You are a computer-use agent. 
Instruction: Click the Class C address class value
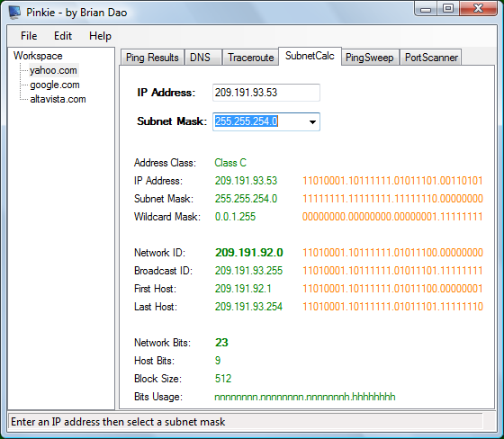pos(230,163)
